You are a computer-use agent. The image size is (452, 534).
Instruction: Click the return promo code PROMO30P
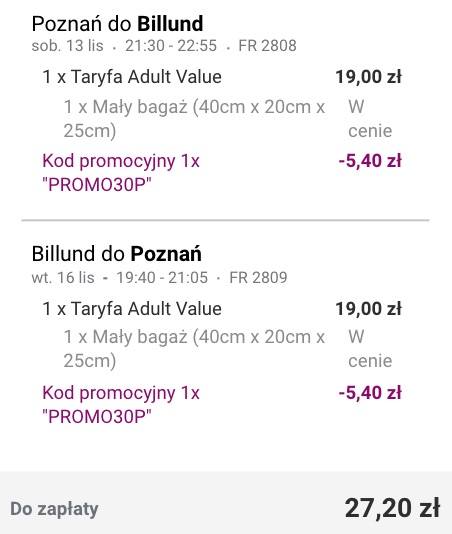click(96, 417)
